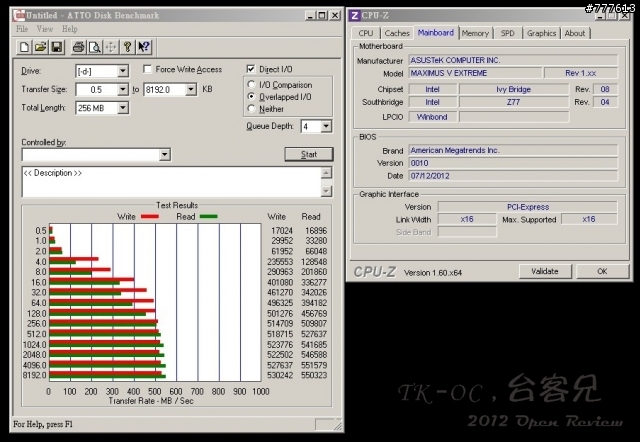Select the Neither radio option
The width and height of the screenshot is (640, 442).
[x=251, y=109]
